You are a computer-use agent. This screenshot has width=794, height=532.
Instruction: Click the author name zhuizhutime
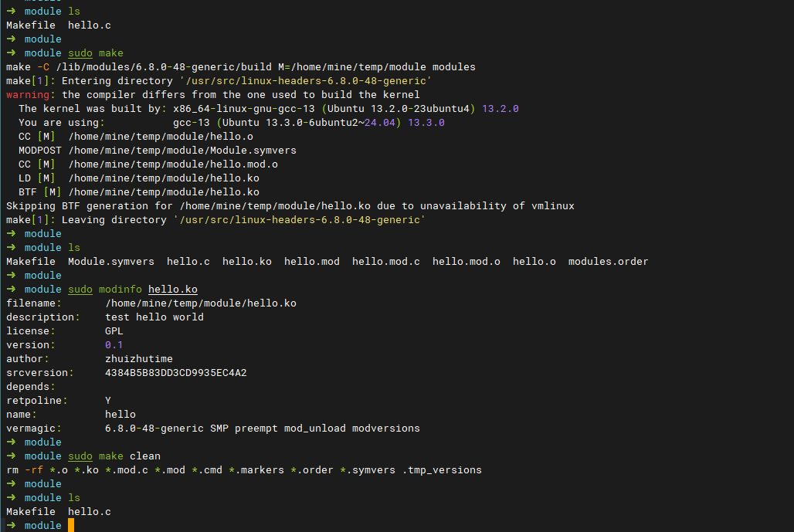click(139, 359)
